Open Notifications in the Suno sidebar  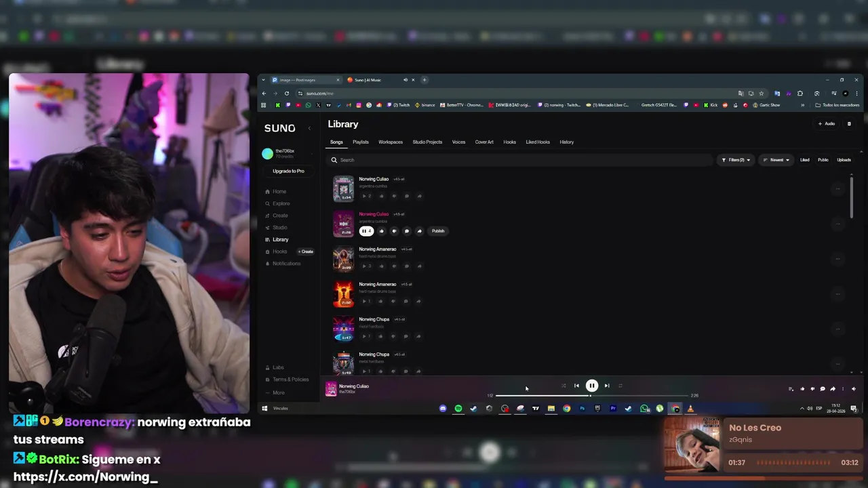coord(283,264)
